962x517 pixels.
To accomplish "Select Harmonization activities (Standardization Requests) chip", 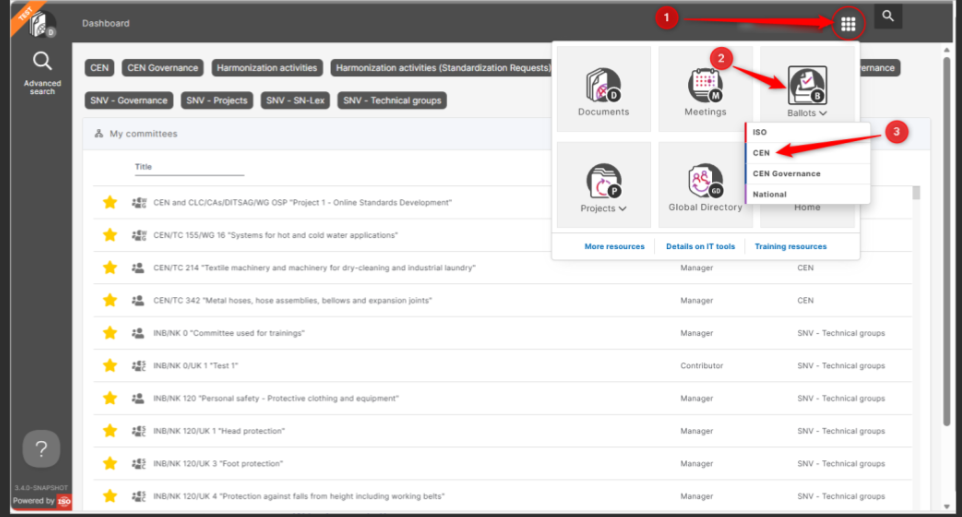I will pyautogui.click(x=443, y=68).
